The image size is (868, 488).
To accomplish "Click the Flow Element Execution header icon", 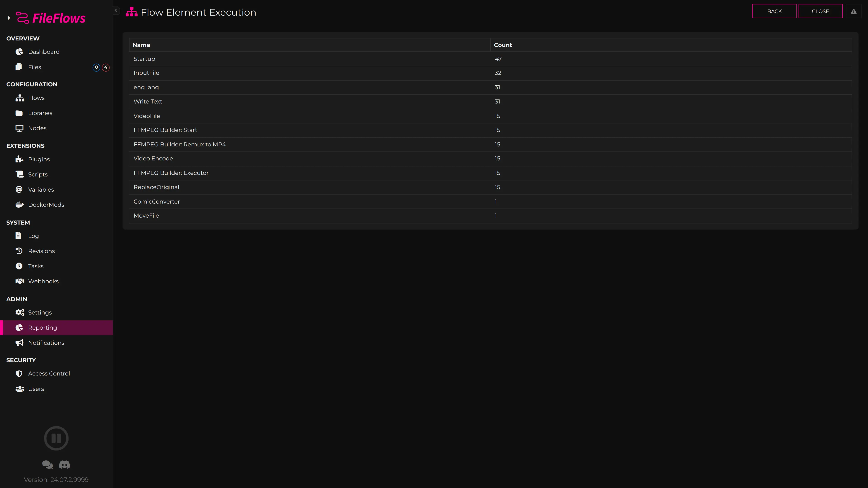I will (x=131, y=12).
